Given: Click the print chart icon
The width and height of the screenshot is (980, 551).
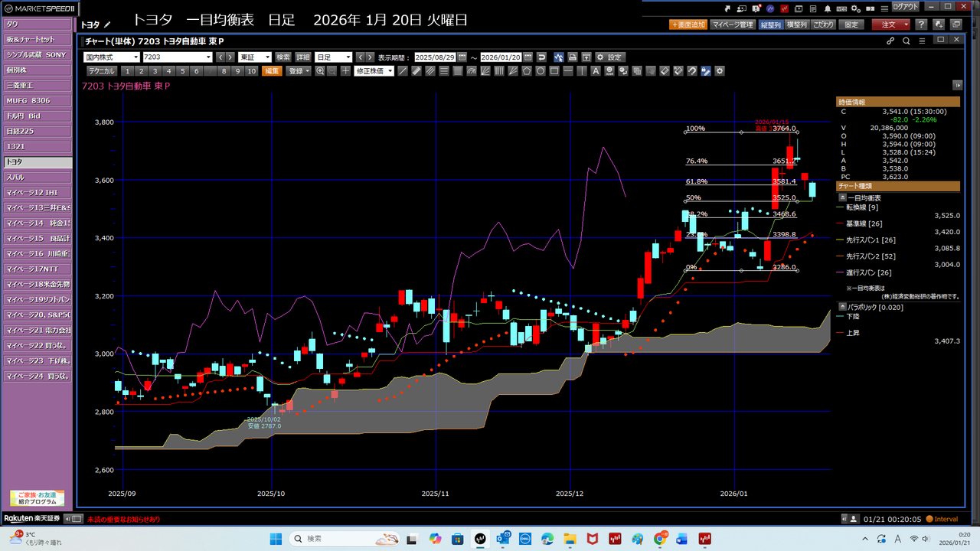Looking at the screenshot, I should (x=572, y=57).
